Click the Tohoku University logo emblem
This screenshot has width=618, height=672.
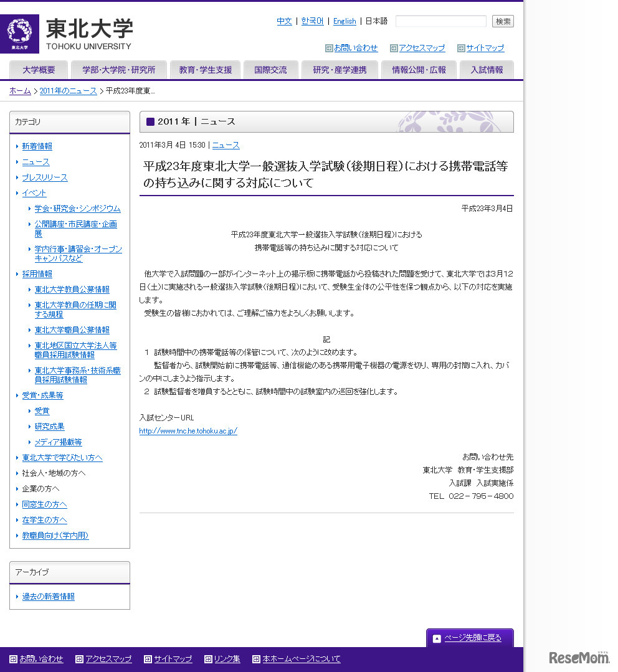19,34
